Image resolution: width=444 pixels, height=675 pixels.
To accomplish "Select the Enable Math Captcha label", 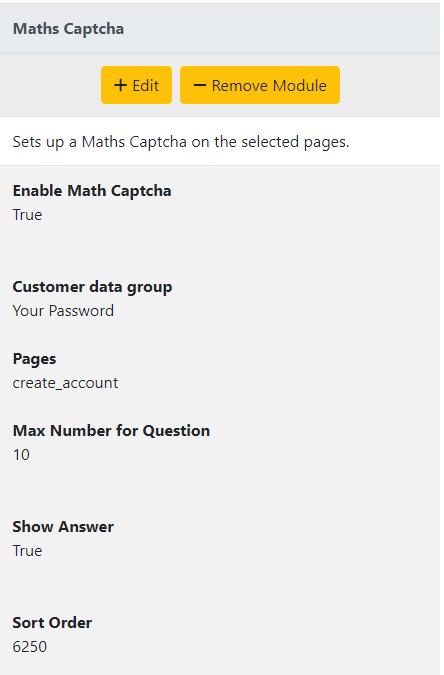I will [x=92, y=191].
